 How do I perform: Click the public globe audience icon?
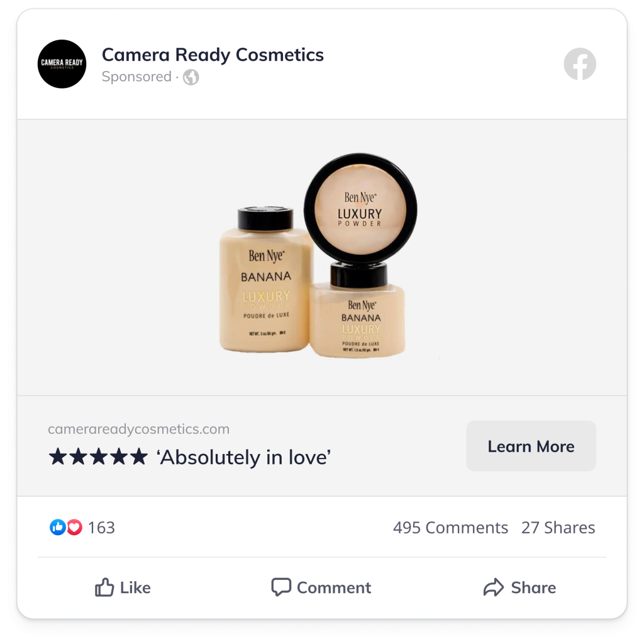pos(191,77)
